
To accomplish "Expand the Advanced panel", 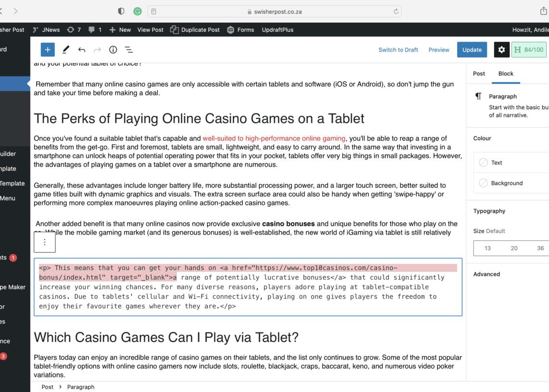I will click(486, 274).
